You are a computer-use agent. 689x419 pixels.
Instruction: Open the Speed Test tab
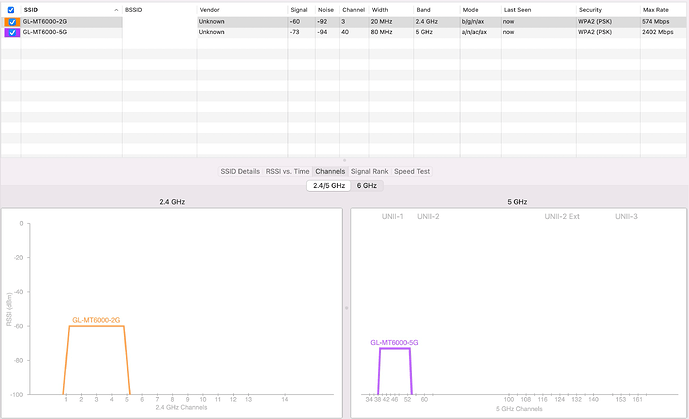tap(412, 171)
